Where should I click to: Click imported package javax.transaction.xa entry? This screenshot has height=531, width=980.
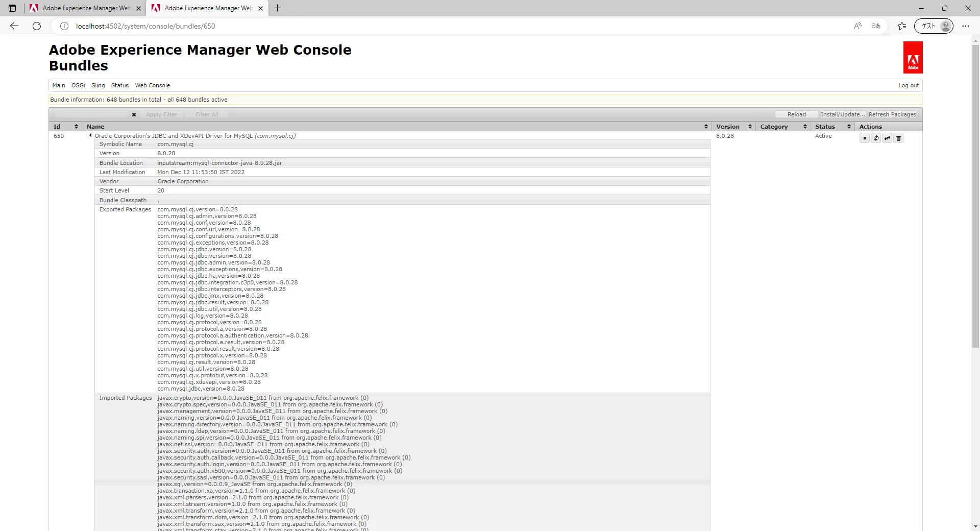(256, 491)
